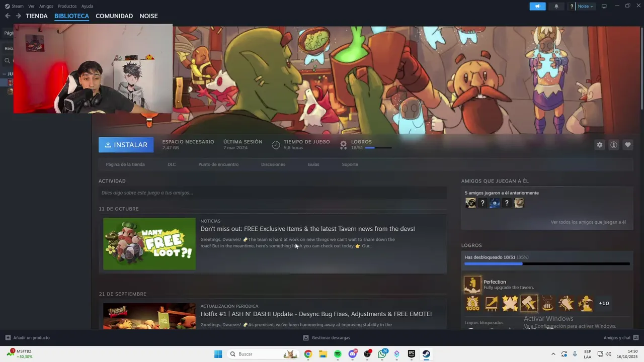Go back with left arrow
The height and width of the screenshot is (362, 644).
pos(8,16)
